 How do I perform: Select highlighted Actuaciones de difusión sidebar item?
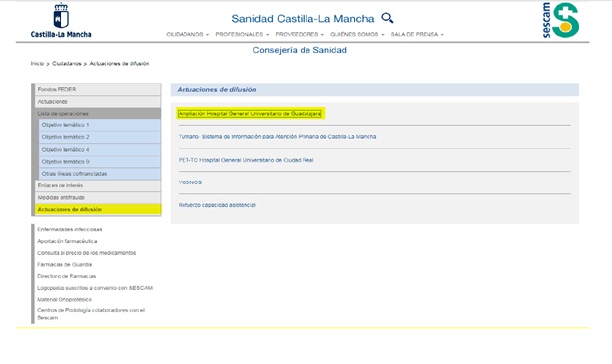(x=97, y=210)
